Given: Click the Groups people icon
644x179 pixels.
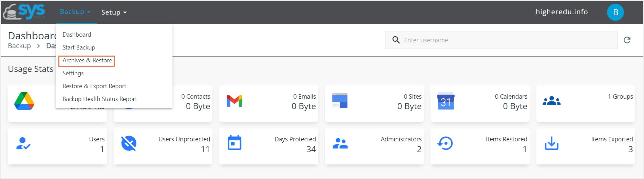Looking at the screenshot, I should click(551, 101).
